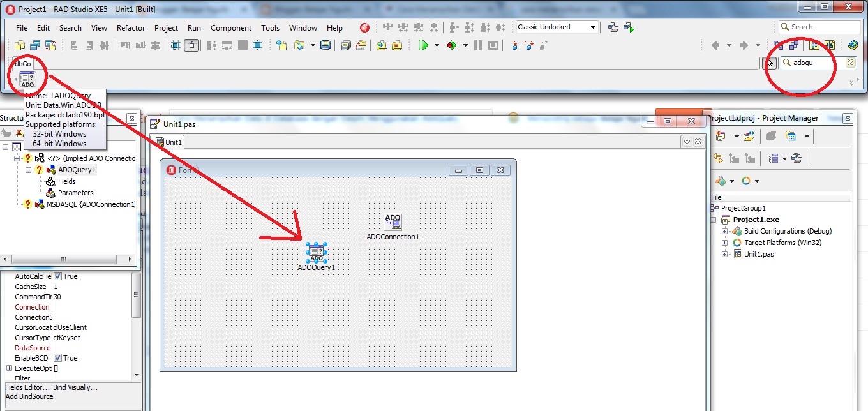Close the Structure panel
868x411 pixels.
pos(131,118)
